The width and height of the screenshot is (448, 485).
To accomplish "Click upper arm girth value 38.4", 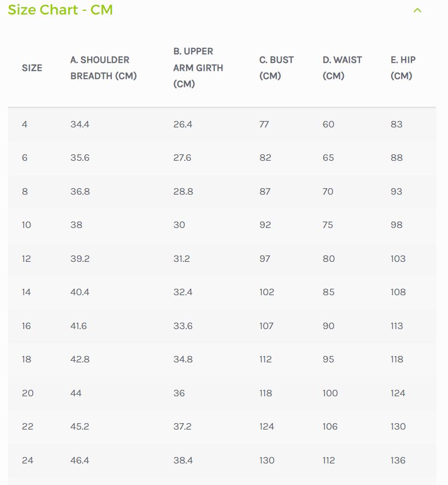I will click(x=183, y=460).
